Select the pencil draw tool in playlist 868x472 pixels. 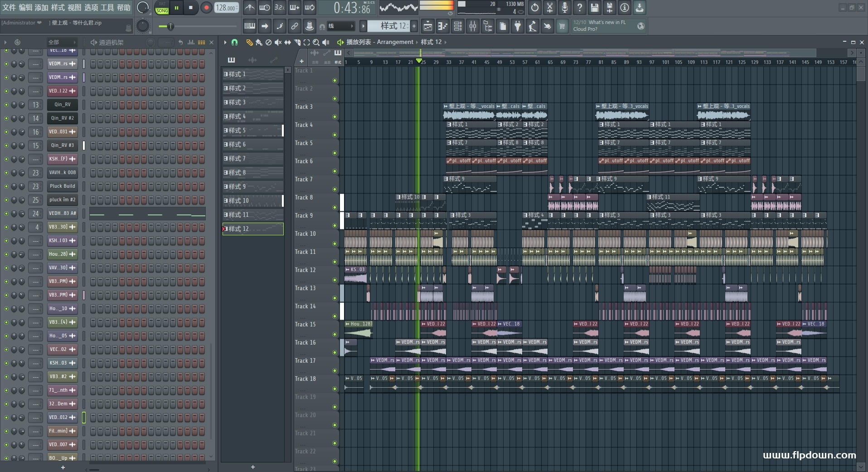click(249, 42)
